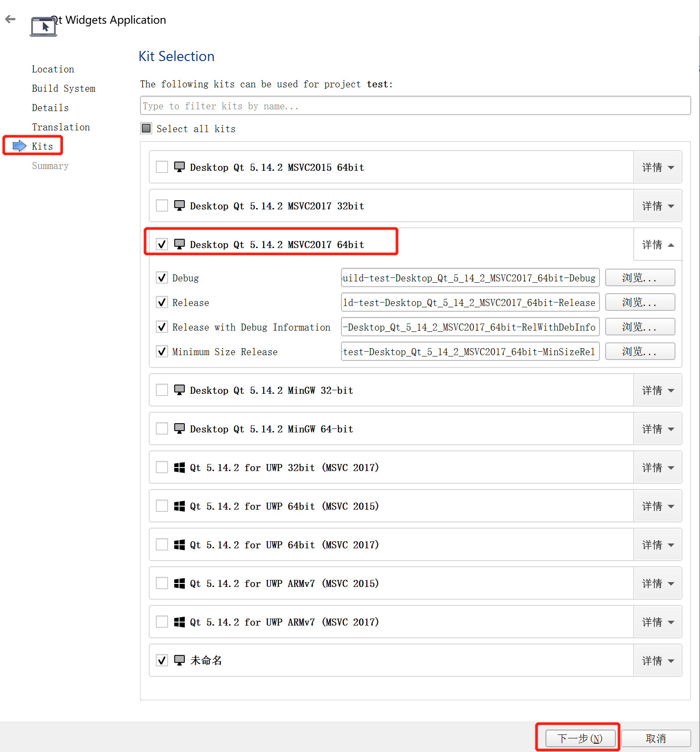
Task: Go to the Location wizard step
Action: [53, 69]
